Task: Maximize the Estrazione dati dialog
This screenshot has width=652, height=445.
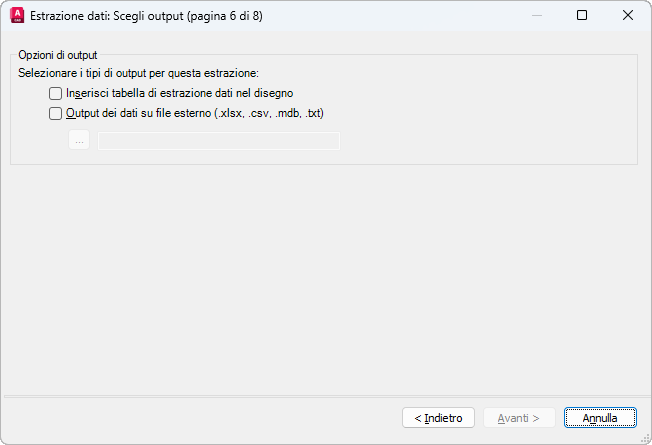Action: click(x=582, y=15)
